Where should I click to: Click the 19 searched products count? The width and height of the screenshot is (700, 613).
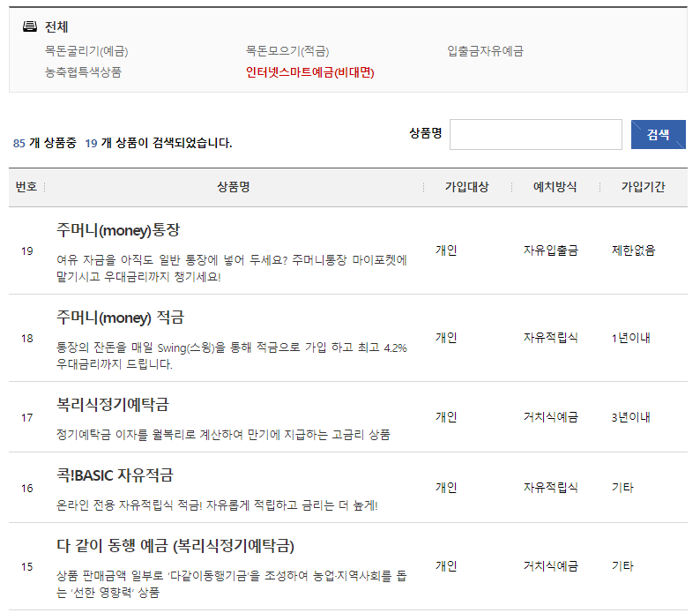click(x=91, y=144)
